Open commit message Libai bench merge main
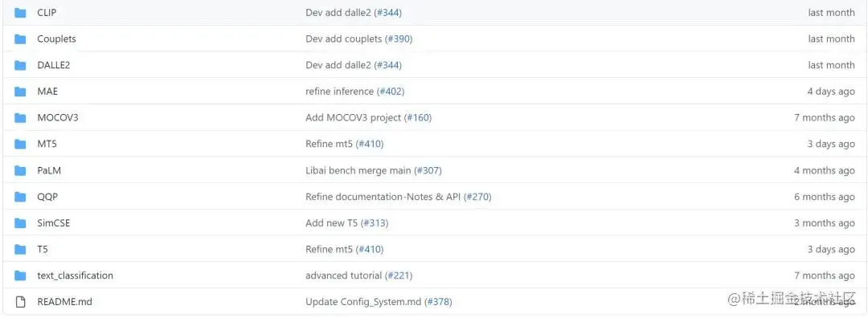Image resolution: width=868 pixels, height=318 pixels. (358, 170)
